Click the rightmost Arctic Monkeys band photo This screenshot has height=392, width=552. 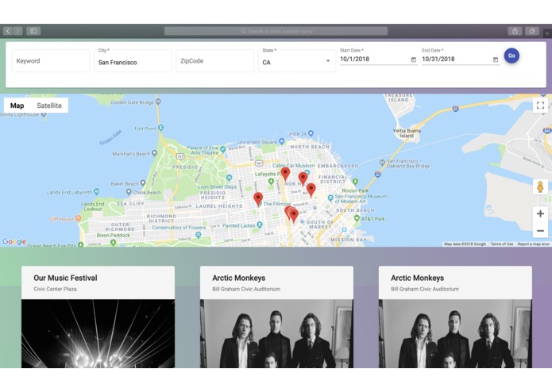point(455,333)
